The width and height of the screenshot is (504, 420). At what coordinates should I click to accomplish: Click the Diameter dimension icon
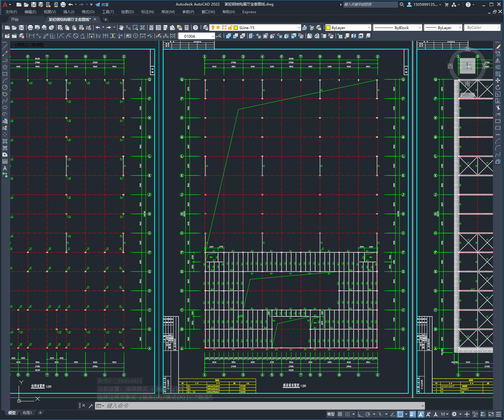75,36
